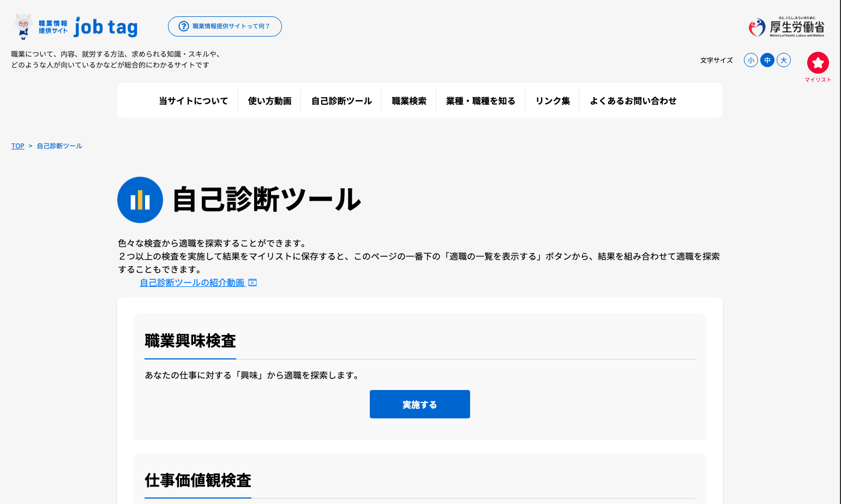841x504 pixels.
Task: Open the 当サイトについて menu item
Action: [x=193, y=101]
